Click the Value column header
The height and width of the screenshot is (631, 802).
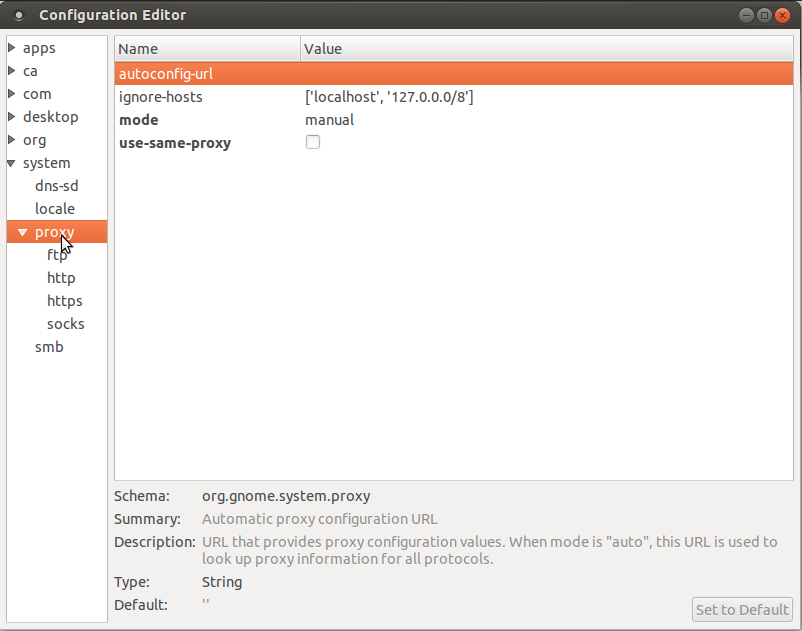pos(547,49)
